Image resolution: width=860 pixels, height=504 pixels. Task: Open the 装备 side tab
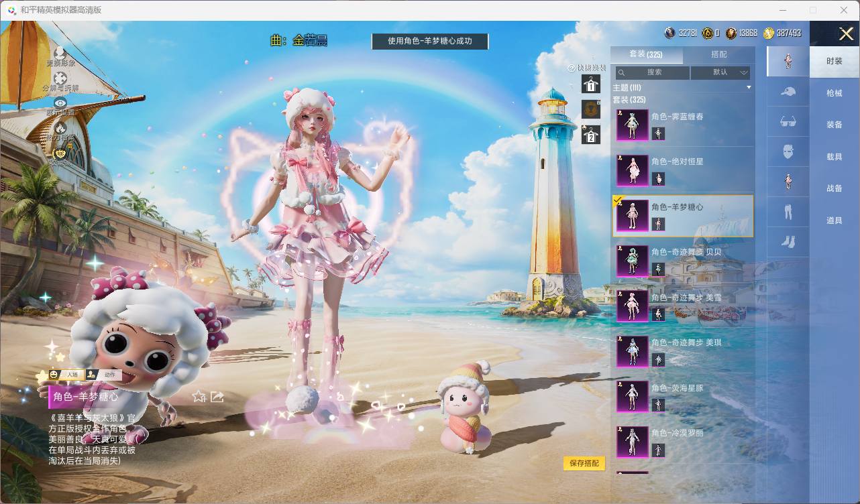pos(835,125)
